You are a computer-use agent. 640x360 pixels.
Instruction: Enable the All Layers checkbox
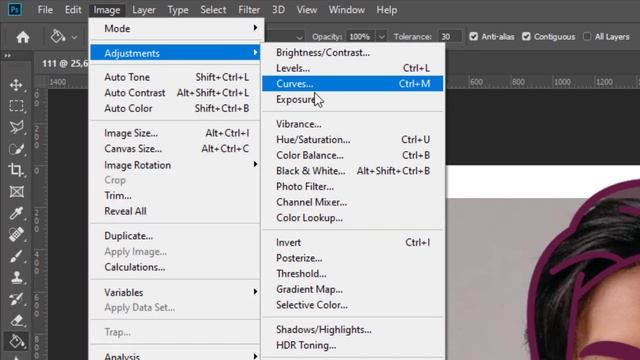pyautogui.click(x=587, y=37)
